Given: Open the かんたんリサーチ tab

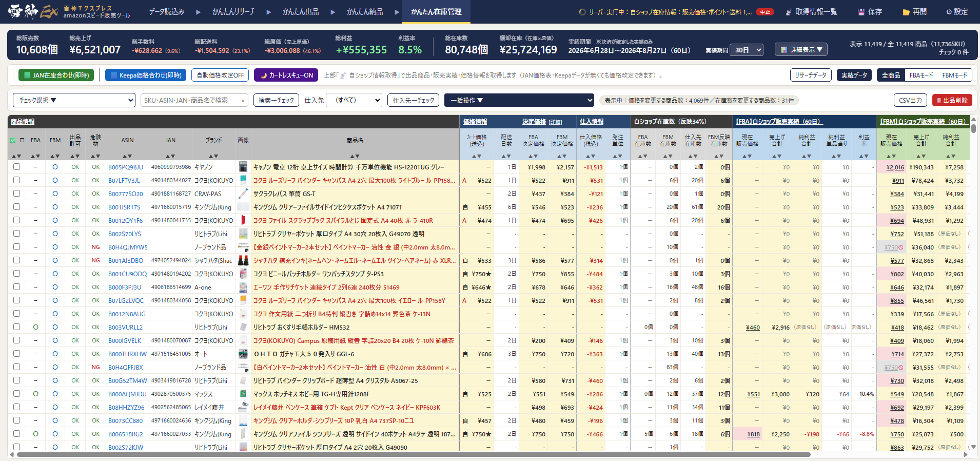Looking at the screenshot, I should coord(233,12).
